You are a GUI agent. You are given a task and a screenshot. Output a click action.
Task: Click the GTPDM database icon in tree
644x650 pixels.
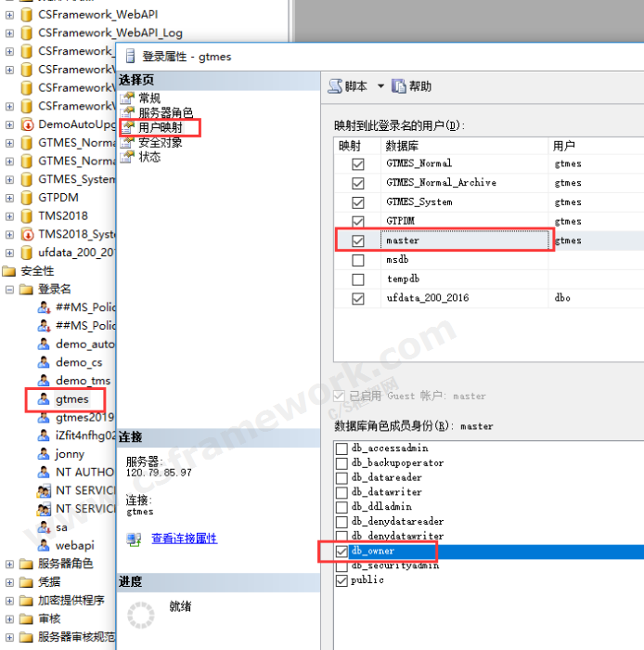click(27, 198)
